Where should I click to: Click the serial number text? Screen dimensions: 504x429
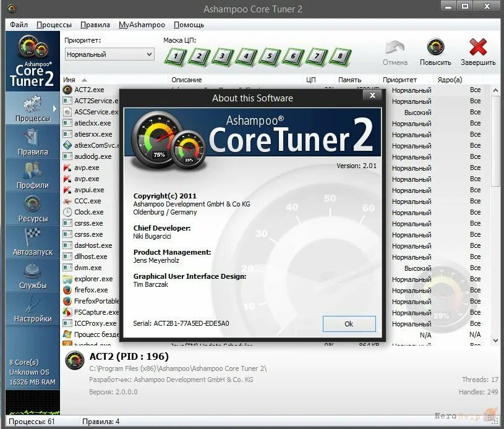pyautogui.click(x=181, y=323)
